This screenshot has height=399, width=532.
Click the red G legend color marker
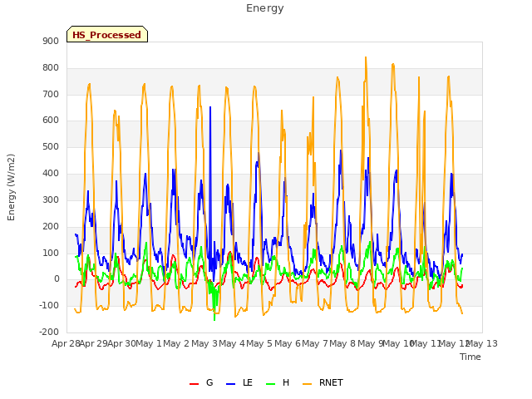coord(194,384)
